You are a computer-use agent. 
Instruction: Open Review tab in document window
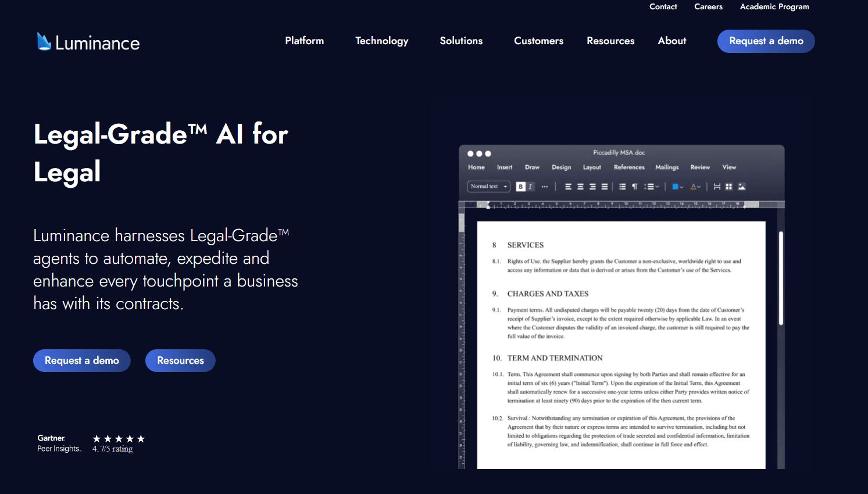pyautogui.click(x=700, y=167)
